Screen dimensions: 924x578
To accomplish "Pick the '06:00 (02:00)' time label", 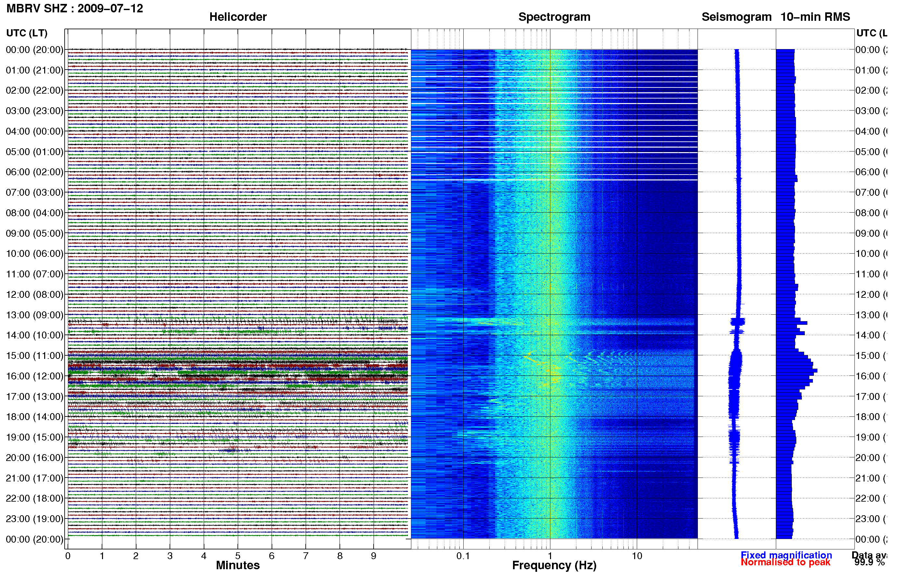I will tap(34, 172).
